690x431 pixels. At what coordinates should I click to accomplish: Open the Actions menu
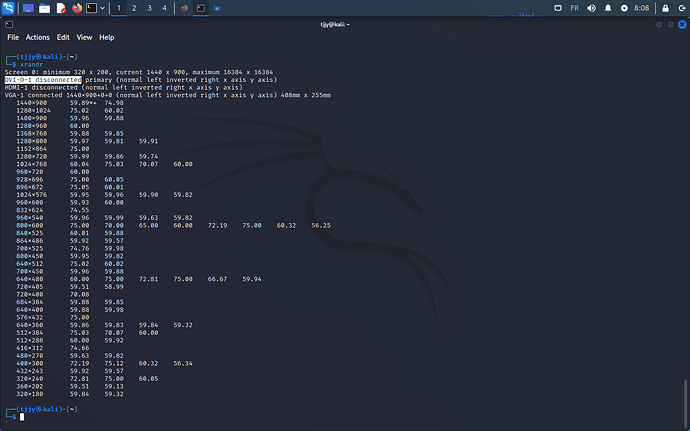pos(37,37)
